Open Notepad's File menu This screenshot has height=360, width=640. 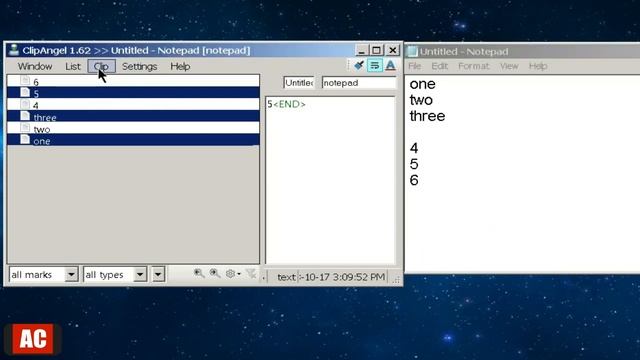click(415, 66)
